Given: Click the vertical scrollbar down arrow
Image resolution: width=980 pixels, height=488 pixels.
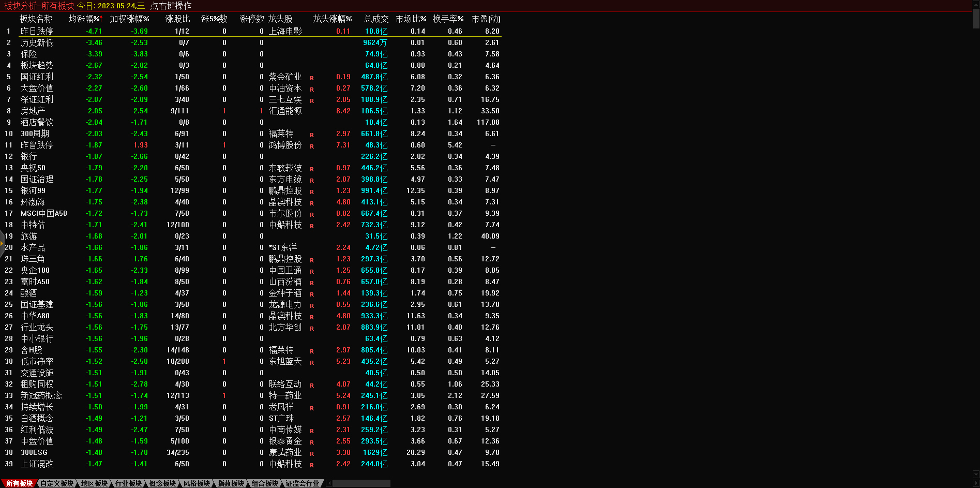Looking at the screenshot, I should (976, 474).
